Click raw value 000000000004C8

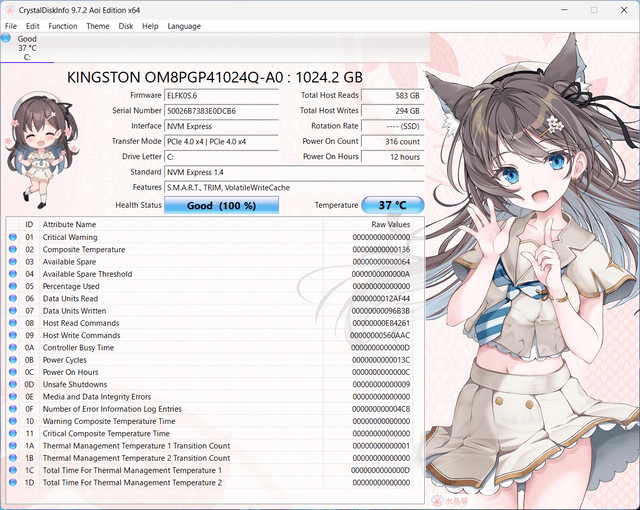[x=381, y=409]
